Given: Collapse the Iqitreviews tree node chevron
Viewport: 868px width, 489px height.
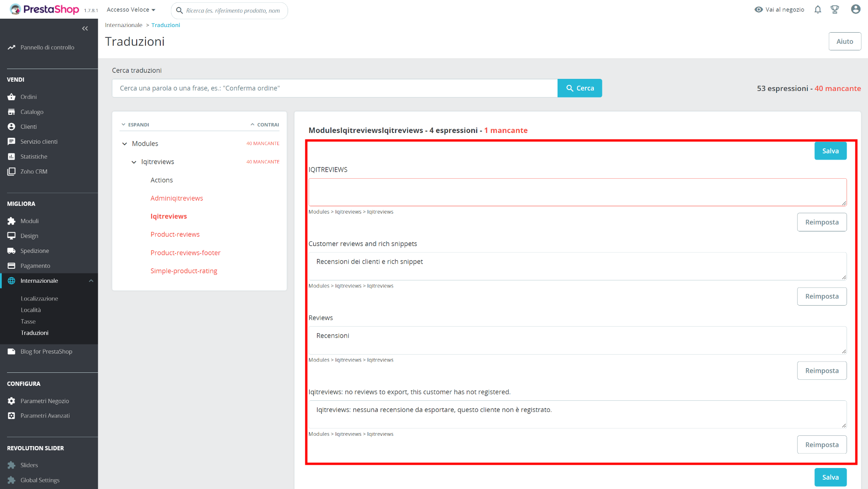Looking at the screenshot, I should (134, 162).
